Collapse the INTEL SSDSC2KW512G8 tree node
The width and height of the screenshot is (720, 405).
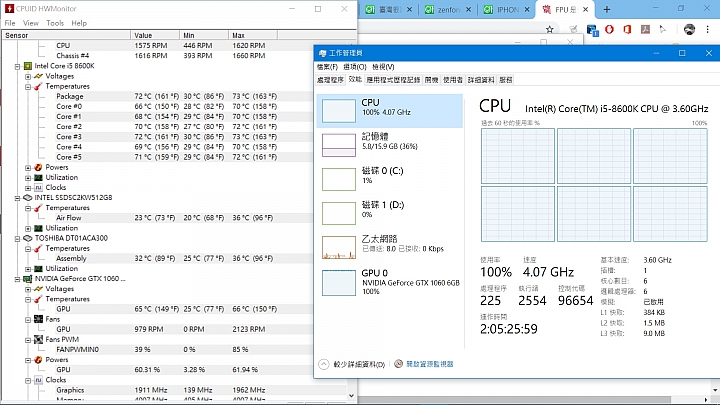pyautogui.click(x=17, y=198)
